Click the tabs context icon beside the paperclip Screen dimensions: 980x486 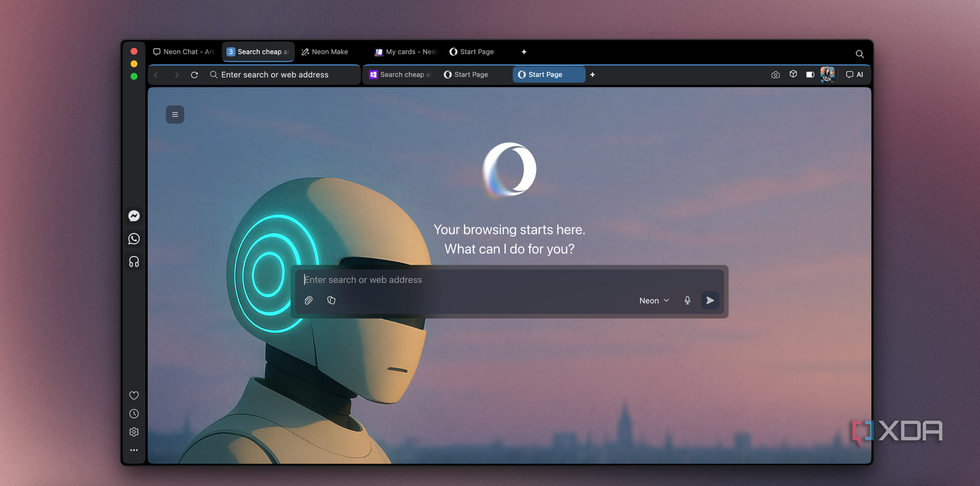[x=331, y=300]
